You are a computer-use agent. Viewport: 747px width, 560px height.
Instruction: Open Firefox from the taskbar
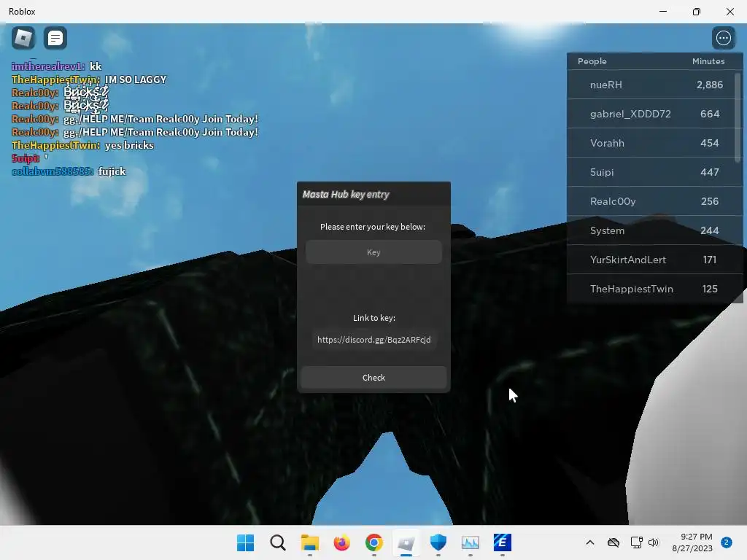(x=341, y=542)
